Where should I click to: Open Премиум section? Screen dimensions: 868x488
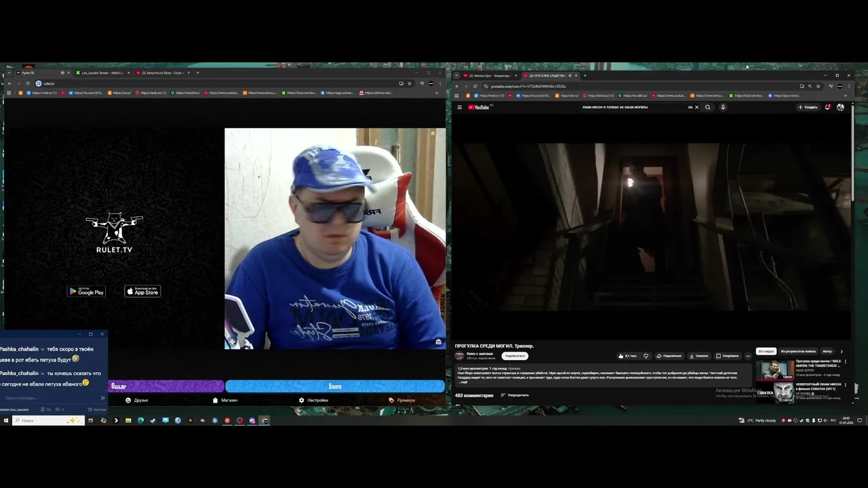[401, 401]
